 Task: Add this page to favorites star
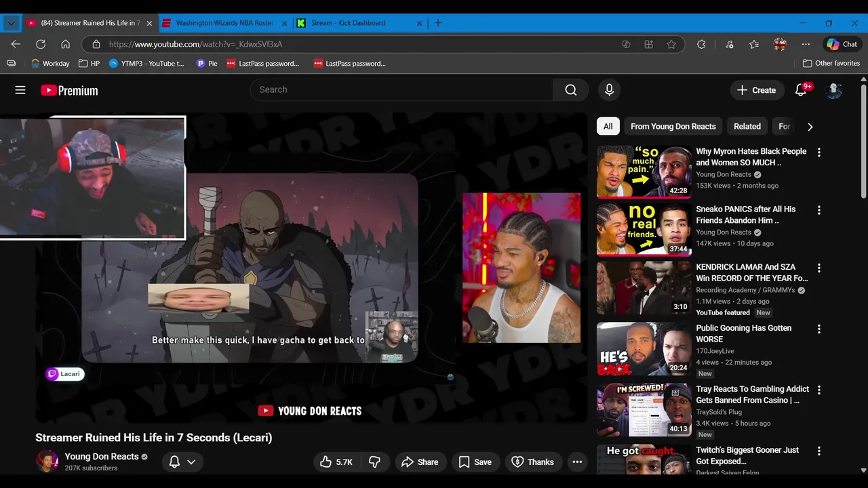pos(671,44)
